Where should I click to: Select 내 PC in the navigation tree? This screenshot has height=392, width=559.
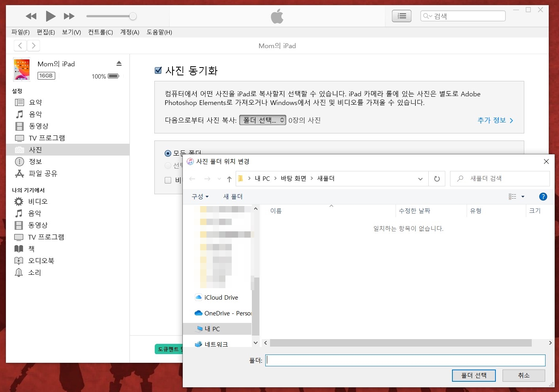(217, 329)
